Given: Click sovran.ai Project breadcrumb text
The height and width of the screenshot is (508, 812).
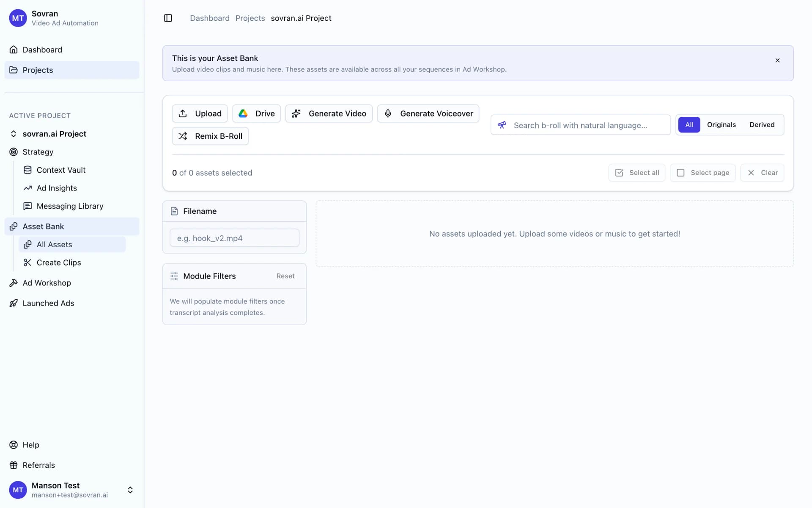Looking at the screenshot, I should [301, 18].
